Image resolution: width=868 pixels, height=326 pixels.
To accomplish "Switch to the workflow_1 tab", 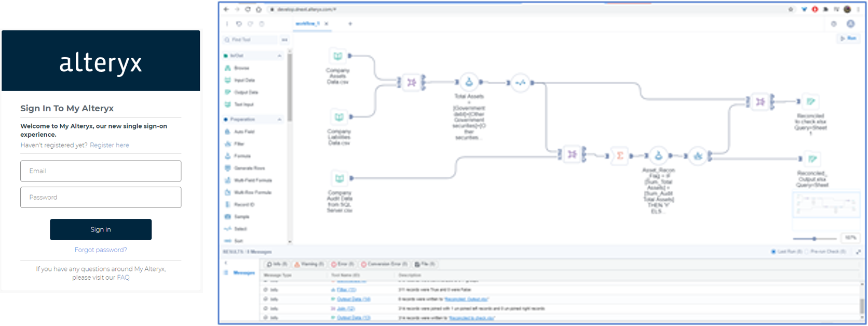I will [307, 24].
